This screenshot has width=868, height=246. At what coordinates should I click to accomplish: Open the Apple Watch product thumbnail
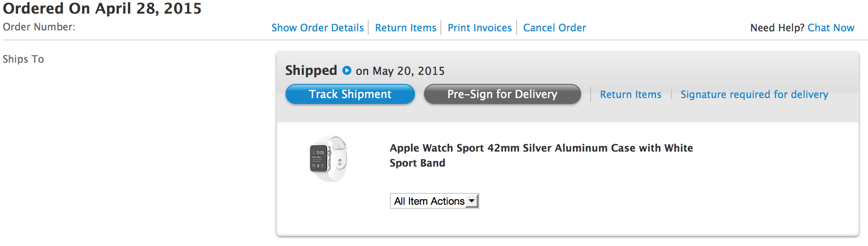tap(328, 159)
